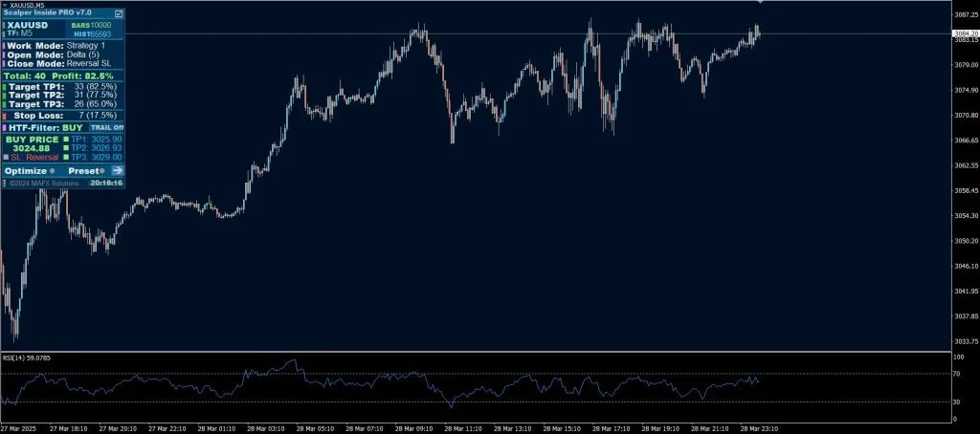This screenshot has width=980, height=434.
Task: Toggle the green square beside TP1: 3025.90
Action: pos(66,139)
